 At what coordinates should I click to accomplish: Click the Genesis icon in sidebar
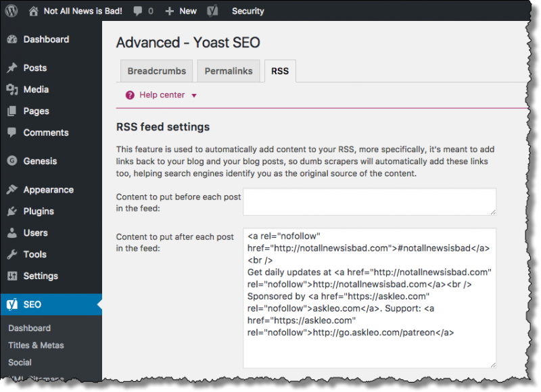tap(12, 161)
